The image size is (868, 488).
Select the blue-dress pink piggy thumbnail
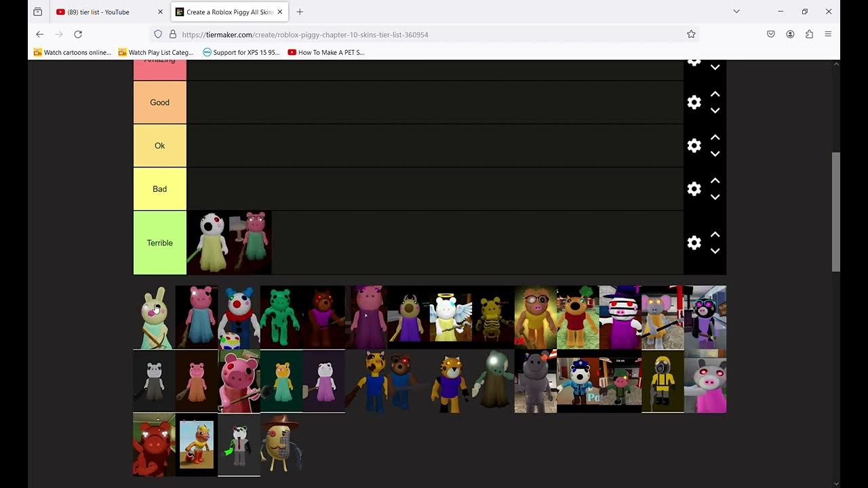click(197, 317)
